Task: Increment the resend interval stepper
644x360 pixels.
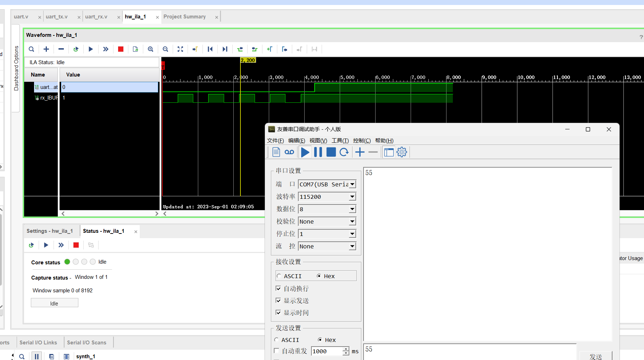Action: [x=346, y=349]
